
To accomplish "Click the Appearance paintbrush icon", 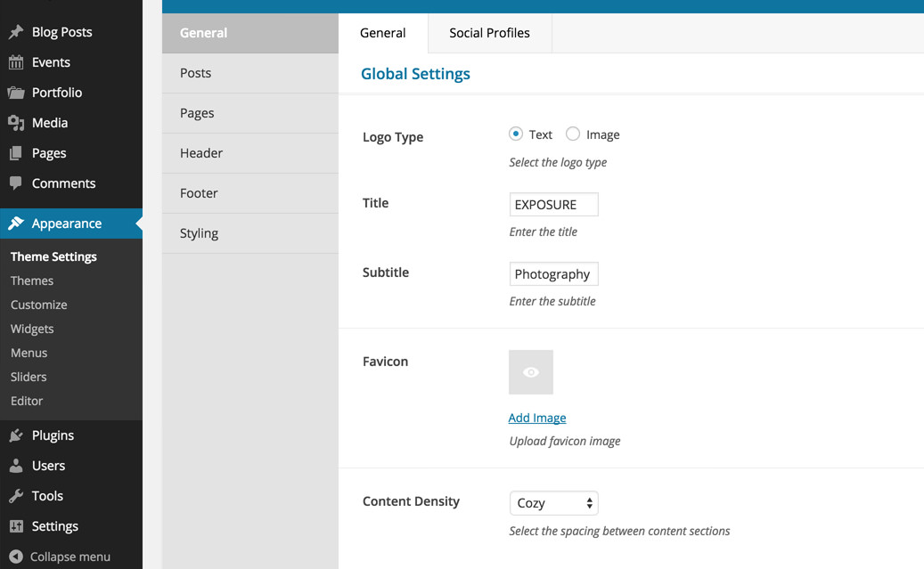I will pos(16,224).
